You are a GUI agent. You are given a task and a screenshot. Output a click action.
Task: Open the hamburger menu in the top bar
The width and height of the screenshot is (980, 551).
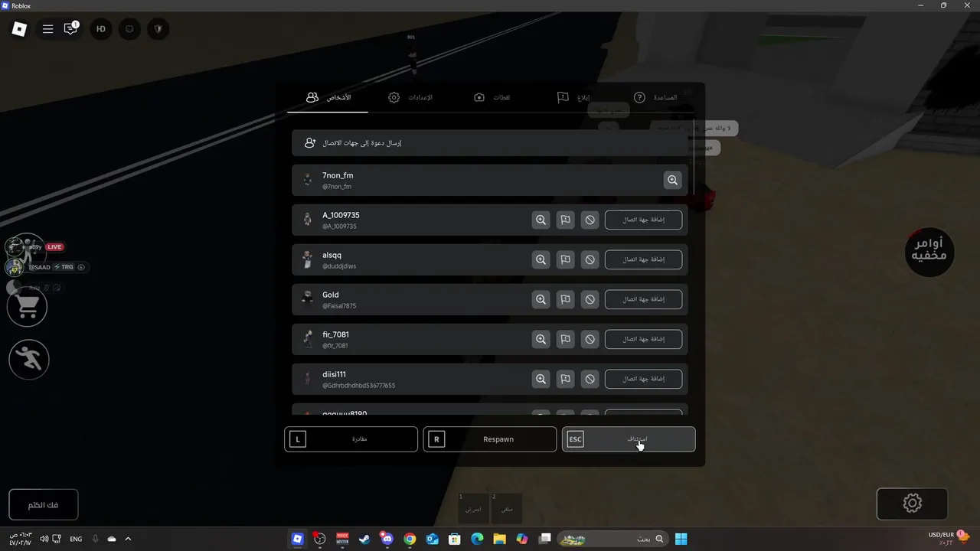point(47,29)
